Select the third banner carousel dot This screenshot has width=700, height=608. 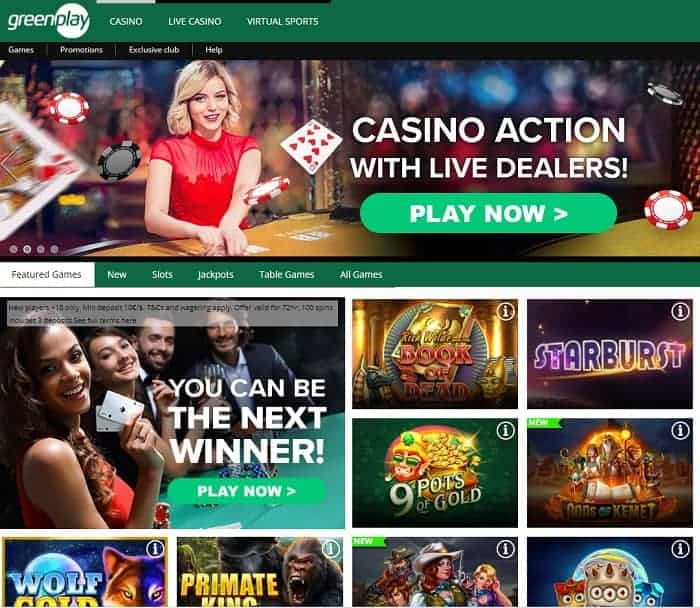tap(41, 249)
